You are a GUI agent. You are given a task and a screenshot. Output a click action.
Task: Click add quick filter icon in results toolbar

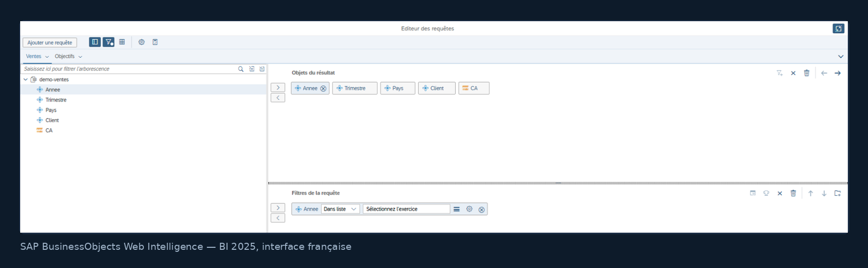[x=780, y=73]
